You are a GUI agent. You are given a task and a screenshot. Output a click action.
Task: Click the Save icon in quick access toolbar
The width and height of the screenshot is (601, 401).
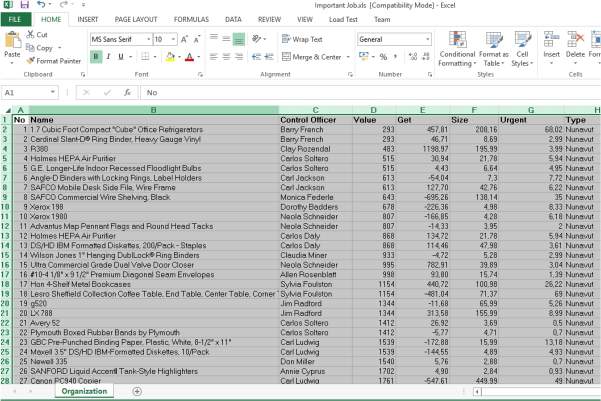(24, 5)
